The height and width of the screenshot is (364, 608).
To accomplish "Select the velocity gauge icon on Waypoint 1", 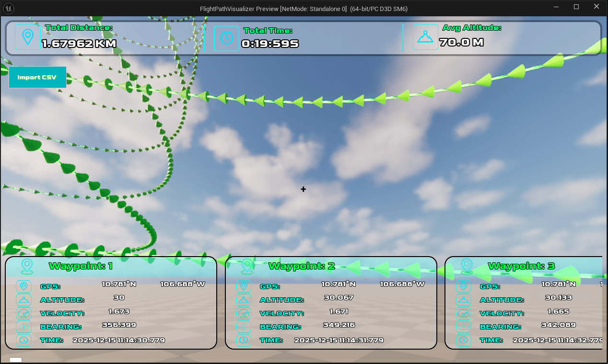I will (x=24, y=312).
